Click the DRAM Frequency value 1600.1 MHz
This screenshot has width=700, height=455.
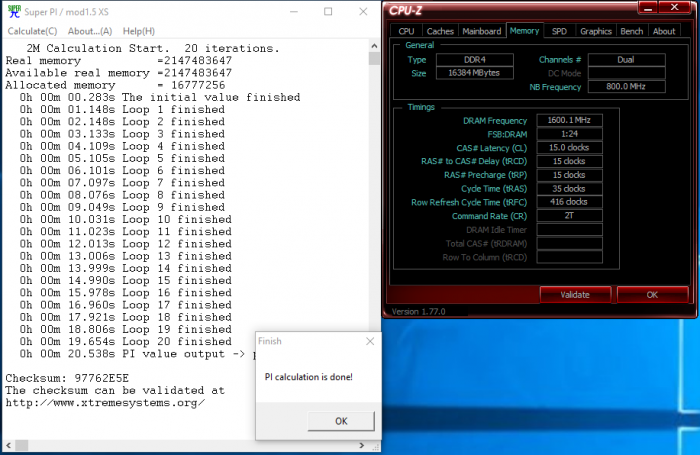(x=569, y=120)
